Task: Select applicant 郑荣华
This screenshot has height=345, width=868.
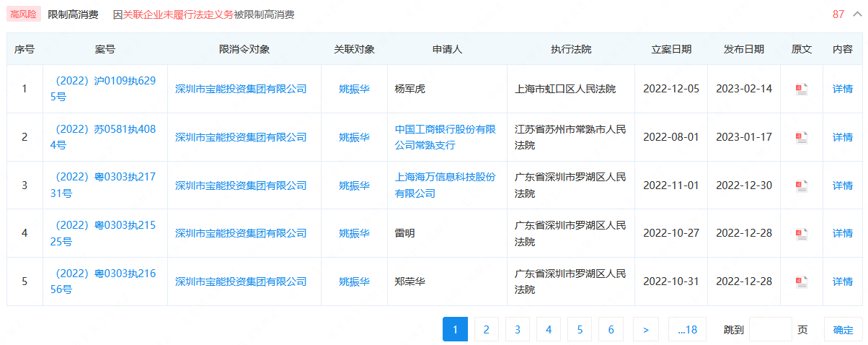Action: pyautogui.click(x=410, y=281)
